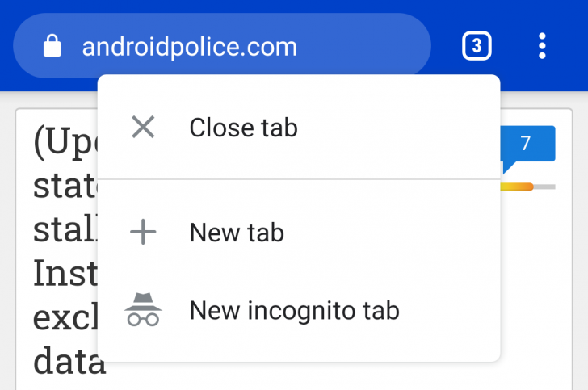Open the comment bubble showing 7

527,145
